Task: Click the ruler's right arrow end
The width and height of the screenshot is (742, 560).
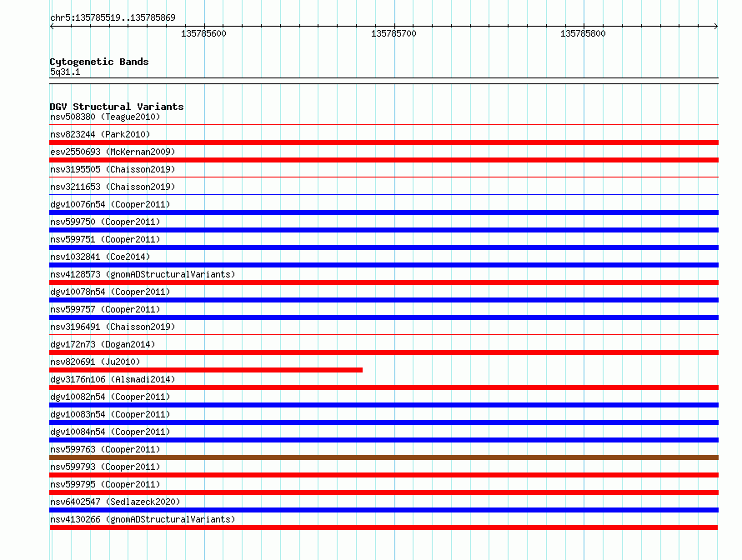Action: coord(716,26)
